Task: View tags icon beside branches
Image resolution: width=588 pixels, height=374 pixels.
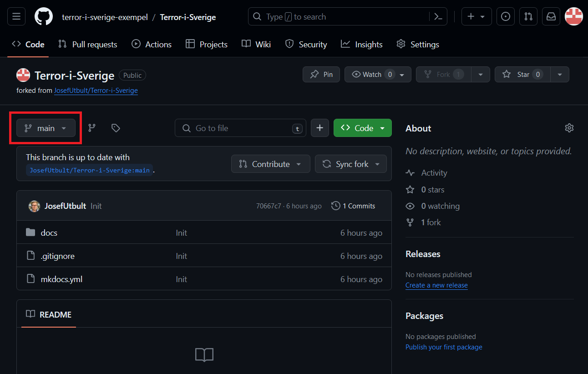Action: pyautogui.click(x=116, y=128)
